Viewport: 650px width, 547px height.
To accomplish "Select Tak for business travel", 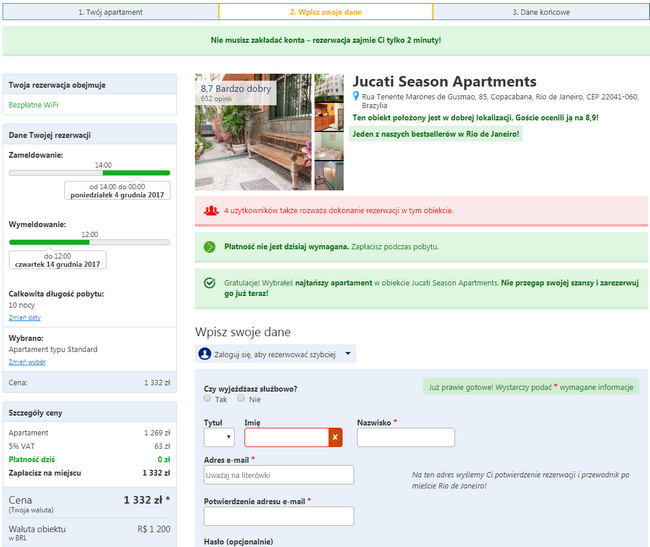I will tap(207, 398).
